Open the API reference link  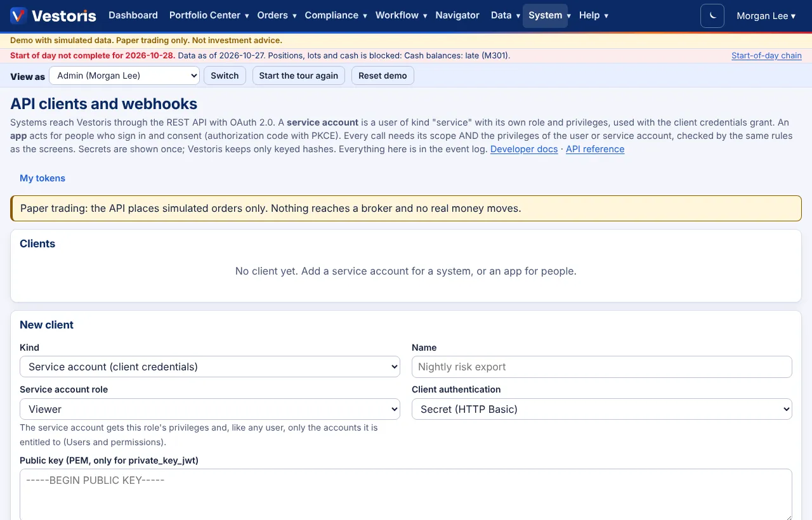pos(595,149)
